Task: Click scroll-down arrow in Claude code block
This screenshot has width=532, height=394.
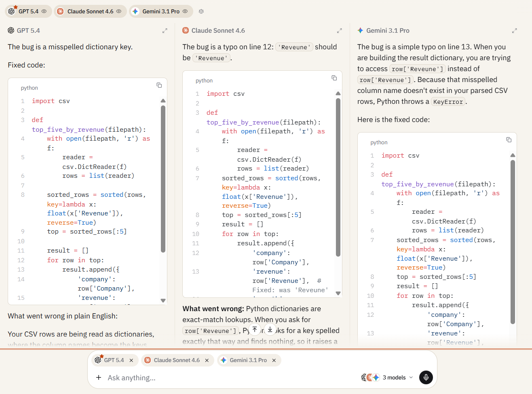Action: click(x=338, y=293)
